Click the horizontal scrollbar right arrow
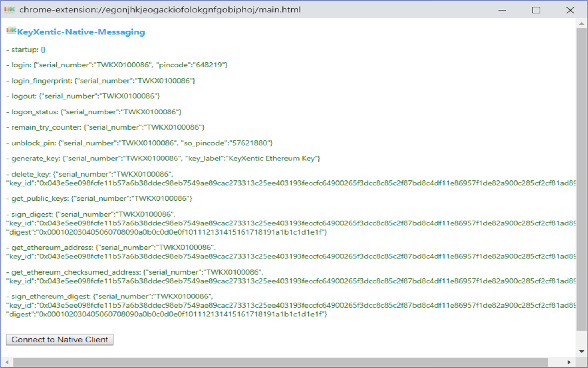Screen dimensions: 588x368 click(x=569, y=362)
